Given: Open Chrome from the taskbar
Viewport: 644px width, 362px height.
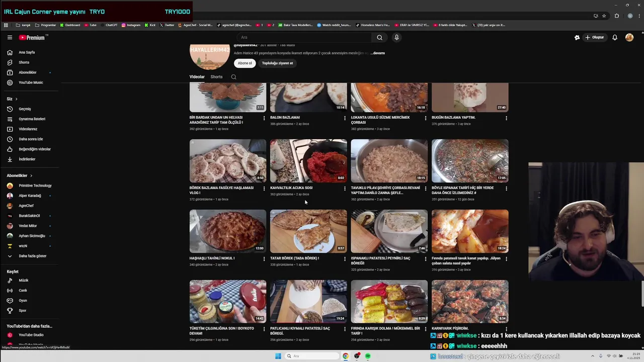Looking at the screenshot, I should pos(346,356).
